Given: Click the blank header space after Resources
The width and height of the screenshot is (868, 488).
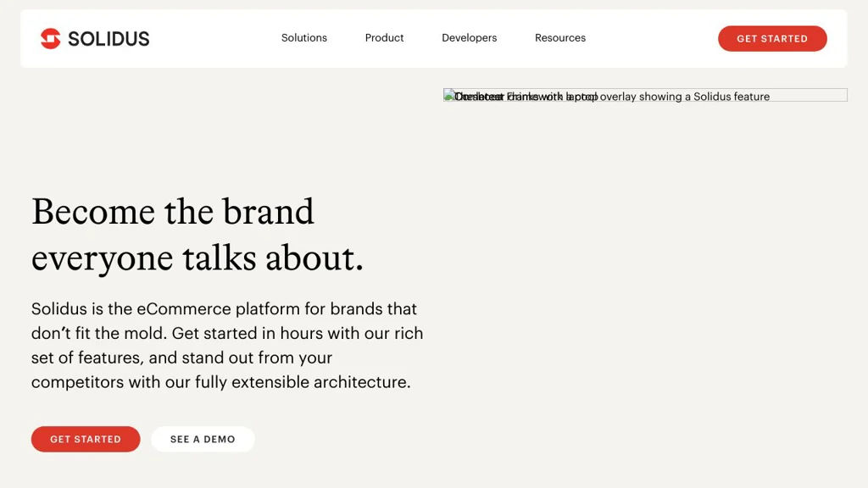Looking at the screenshot, I should point(651,38).
